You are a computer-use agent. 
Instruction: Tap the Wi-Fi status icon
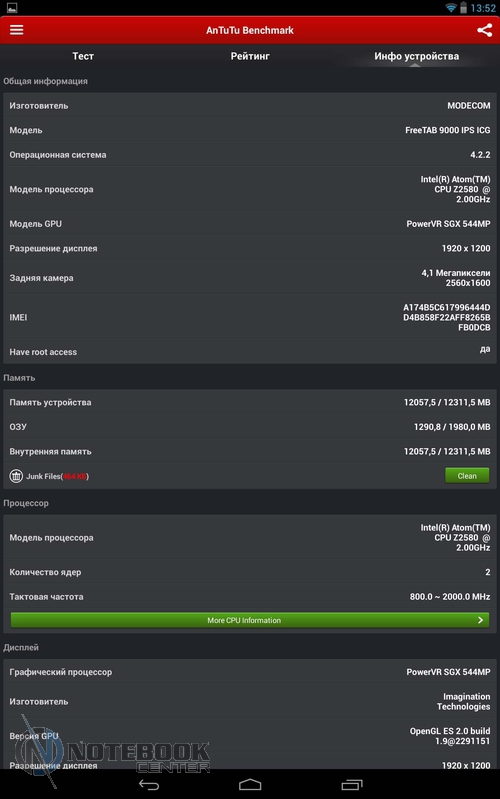tap(451, 8)
